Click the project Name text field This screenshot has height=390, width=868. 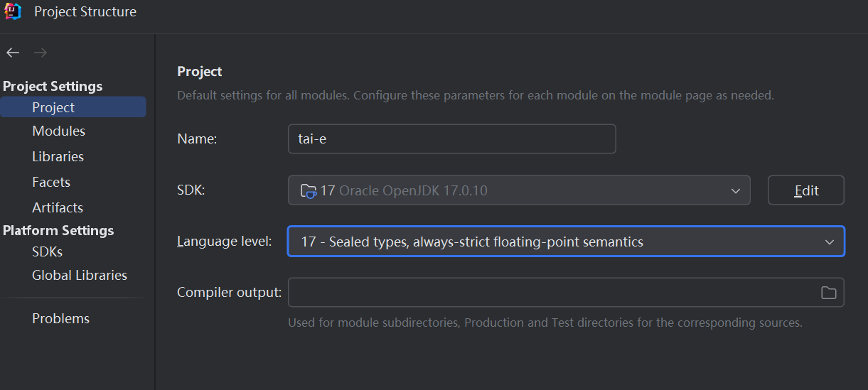451,139
